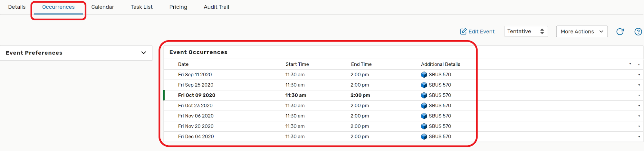644x151 pixels.
Task: Click the blue cube icon for Nov 06
Action: 424,116
